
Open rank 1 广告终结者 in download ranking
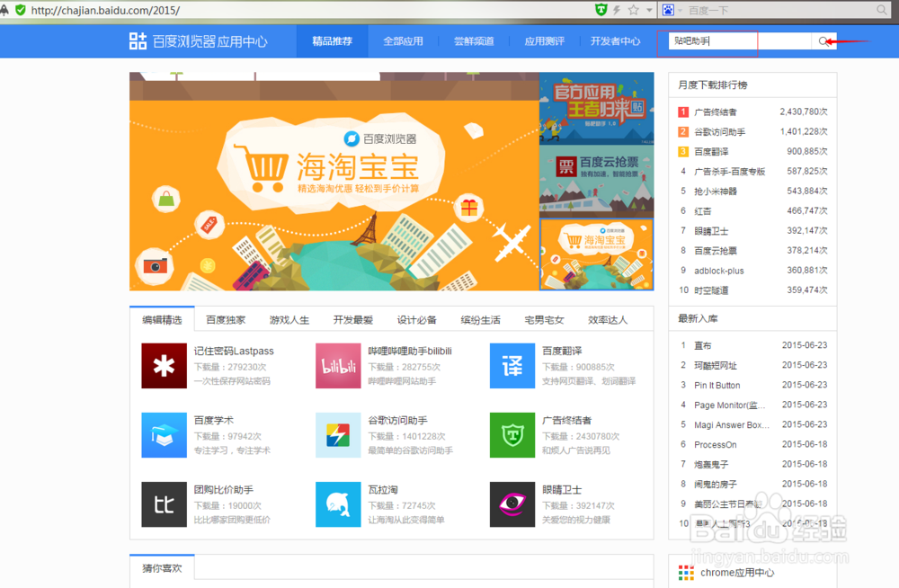coord(716,111)
